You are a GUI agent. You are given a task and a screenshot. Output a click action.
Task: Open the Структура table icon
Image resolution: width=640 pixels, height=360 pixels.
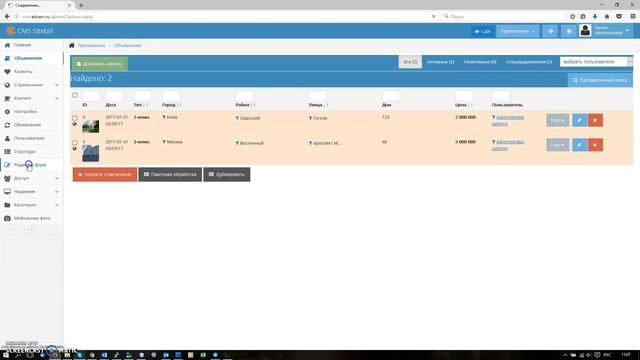click(7, 151)
